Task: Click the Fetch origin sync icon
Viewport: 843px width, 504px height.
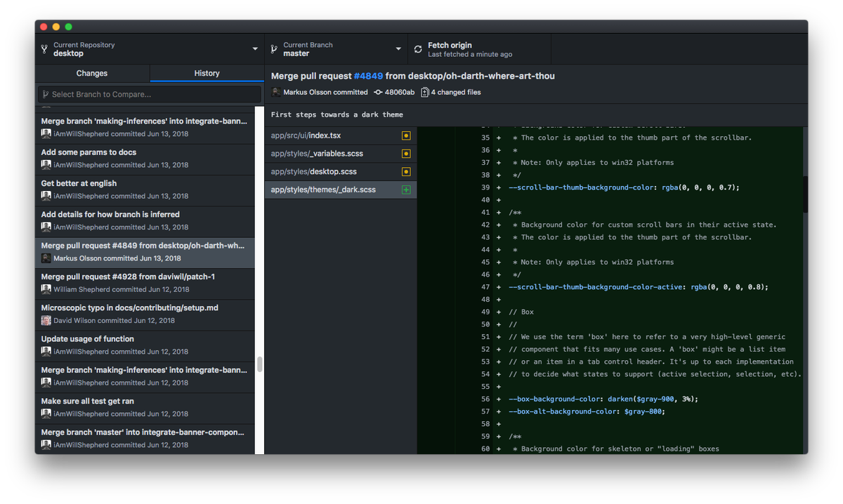Action: [x=418, y=49]
